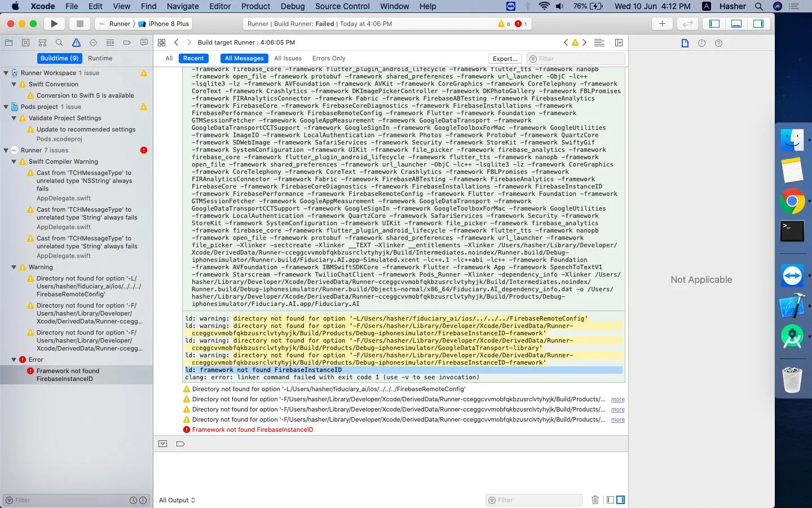
Task: Open the related items grid menu
Action: (162, 42)
